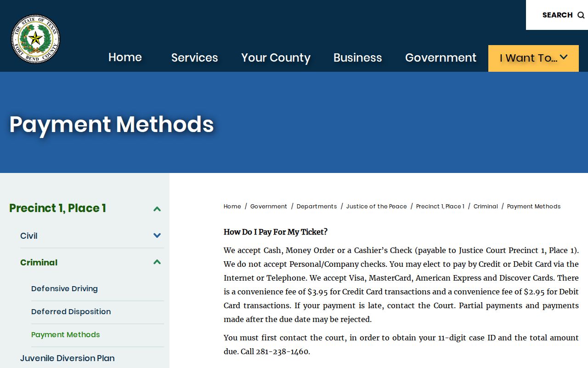588x368 pixels.
Task: Go to Deferred Disposition page
Action: pos(71,312)
